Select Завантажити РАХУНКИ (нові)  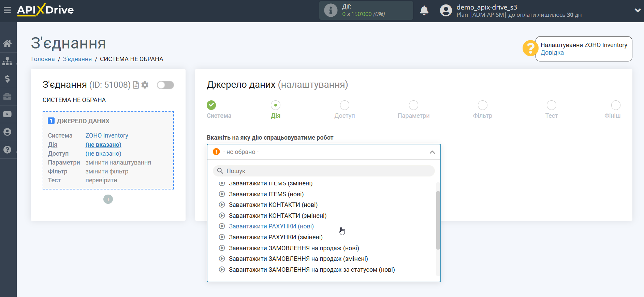pyautogui.click(x=271, y=226)
